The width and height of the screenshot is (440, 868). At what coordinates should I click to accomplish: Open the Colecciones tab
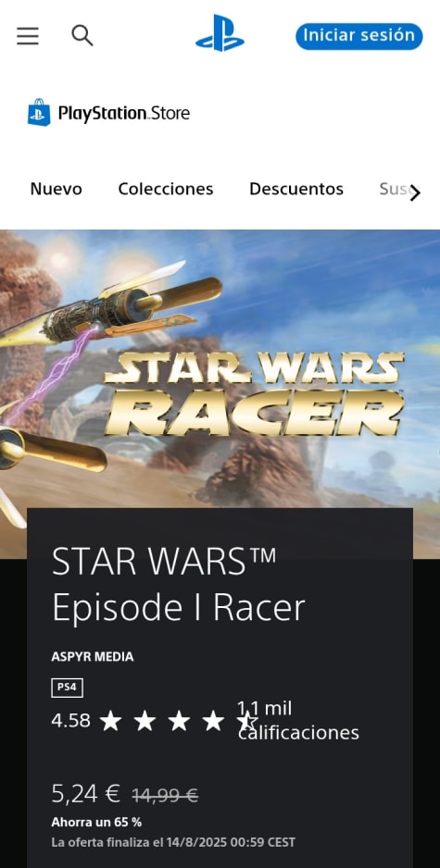(166, 189)
